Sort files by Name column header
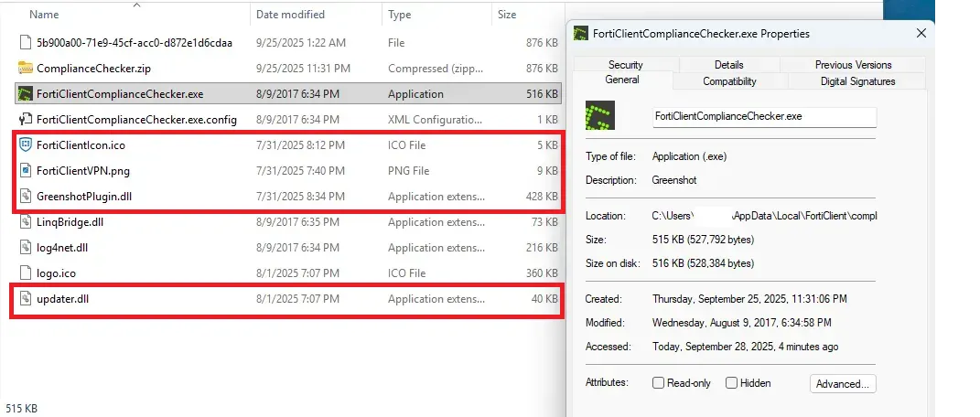Screen dimensions: 980x417 pyautogui.click(x=44, y=15)
